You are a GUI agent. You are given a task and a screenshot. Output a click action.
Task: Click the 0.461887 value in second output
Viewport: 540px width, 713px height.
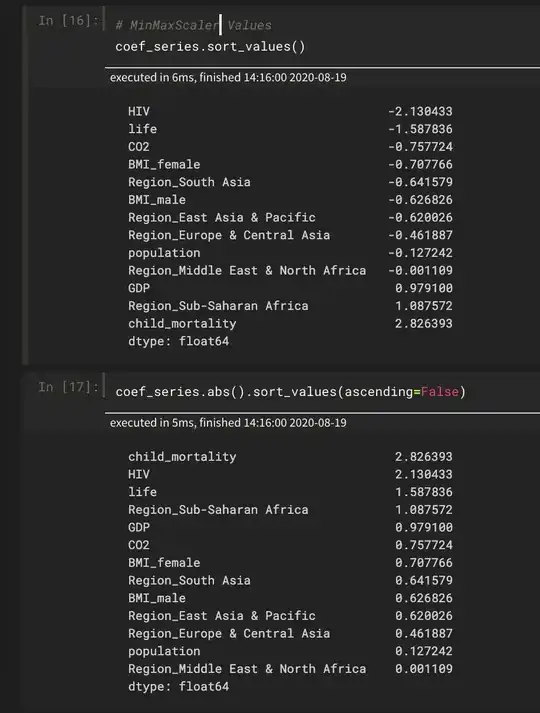click(424, 633)
